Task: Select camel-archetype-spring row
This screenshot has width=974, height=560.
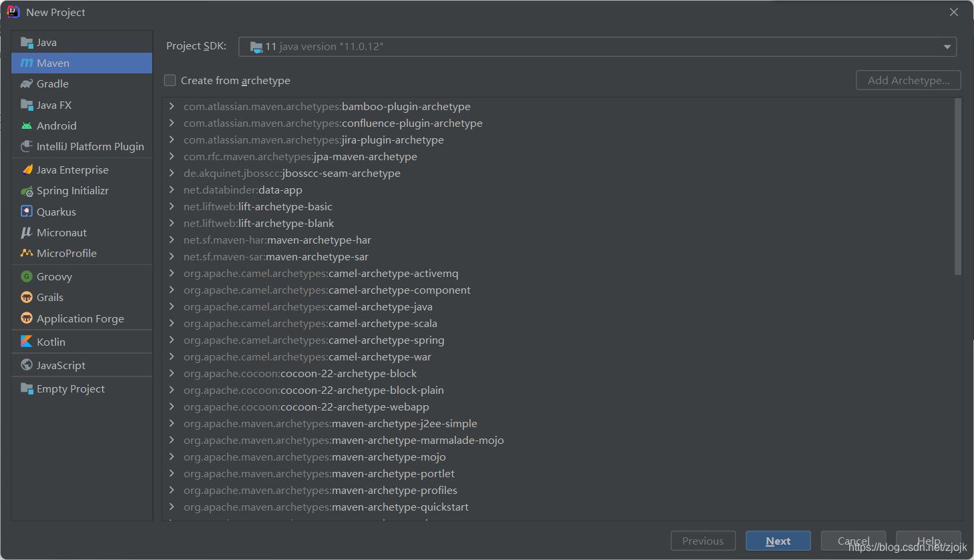Action: point(558,340)
